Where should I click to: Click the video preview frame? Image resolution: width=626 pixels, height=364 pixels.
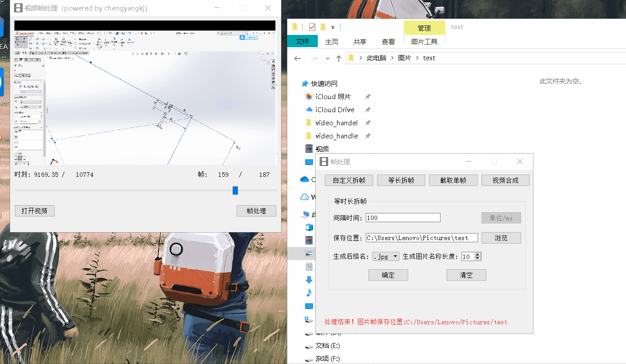pyautogui.click(x=145, y=93)
